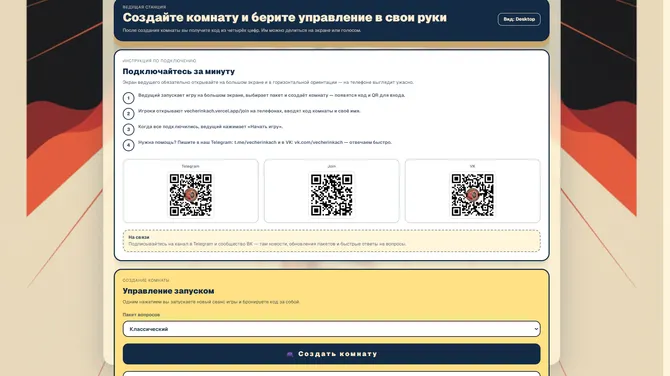
Task: Click the VK QR code
Action: 473,195
